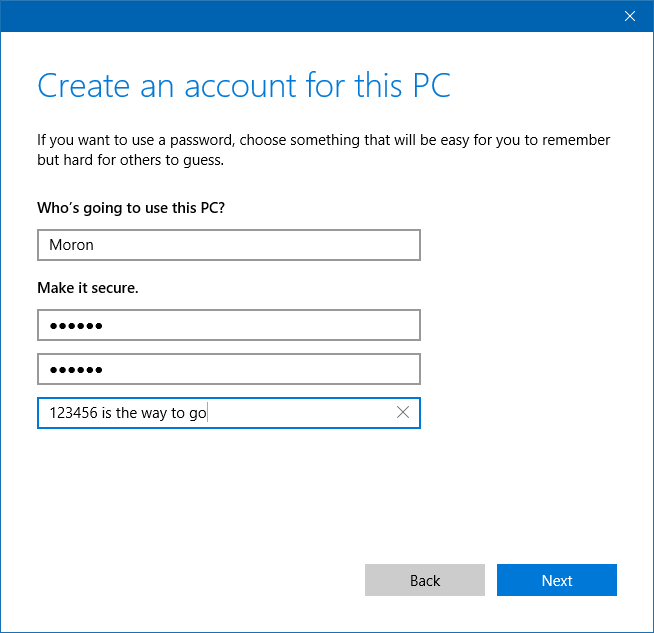Click the blank white area left of Back button

[200, 581]
